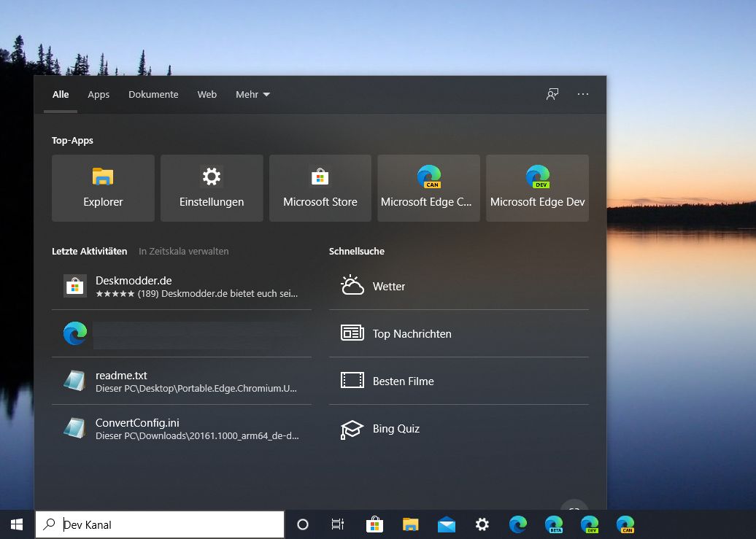This screenshot has width=756, height=539.
Task: Open Settings gear in the taskbar
Action: click(x=482, y=524)
